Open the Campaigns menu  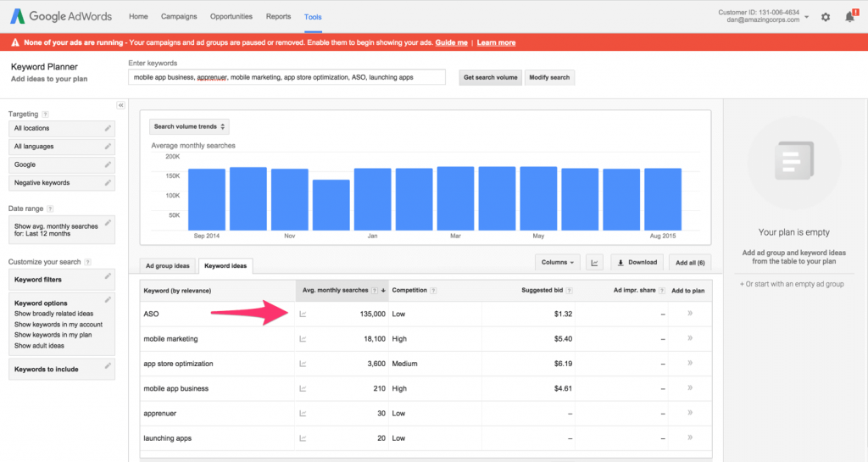179,17
